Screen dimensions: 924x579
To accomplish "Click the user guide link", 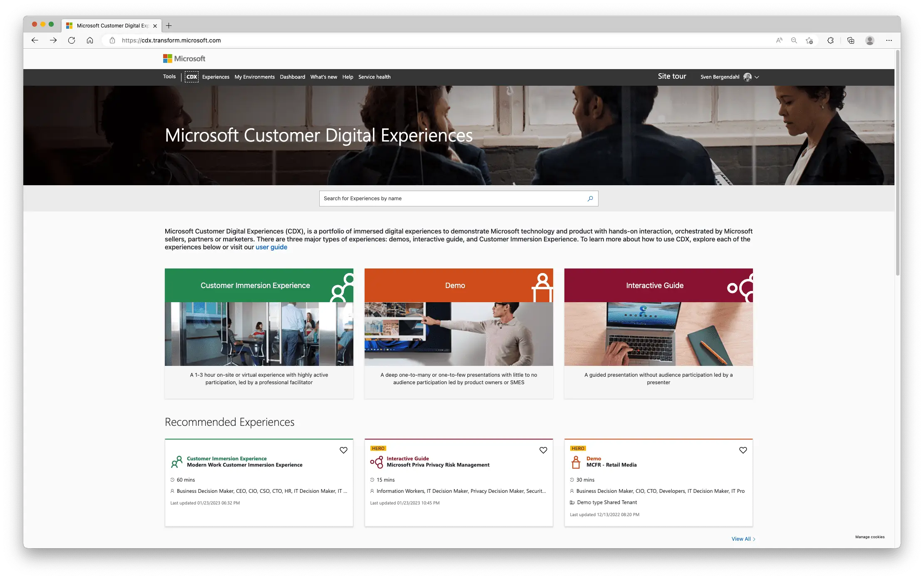I will pyautogui.click(x=271, y=247).
